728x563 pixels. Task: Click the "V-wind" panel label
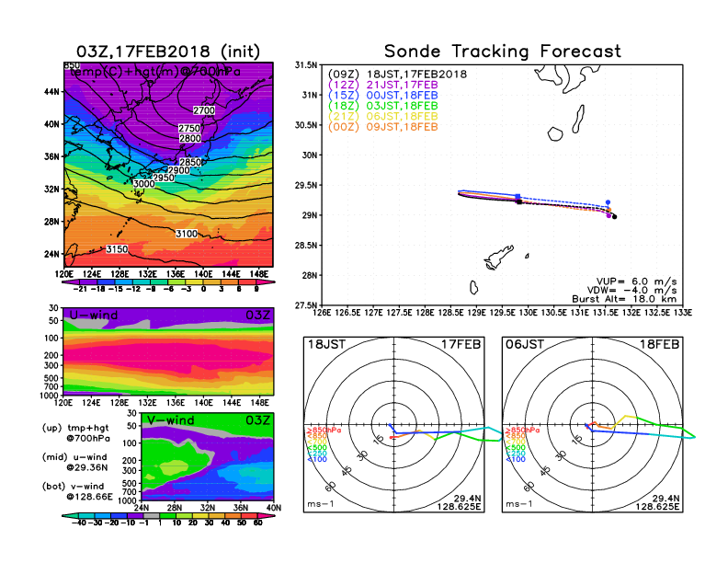[x=170, y=420]
